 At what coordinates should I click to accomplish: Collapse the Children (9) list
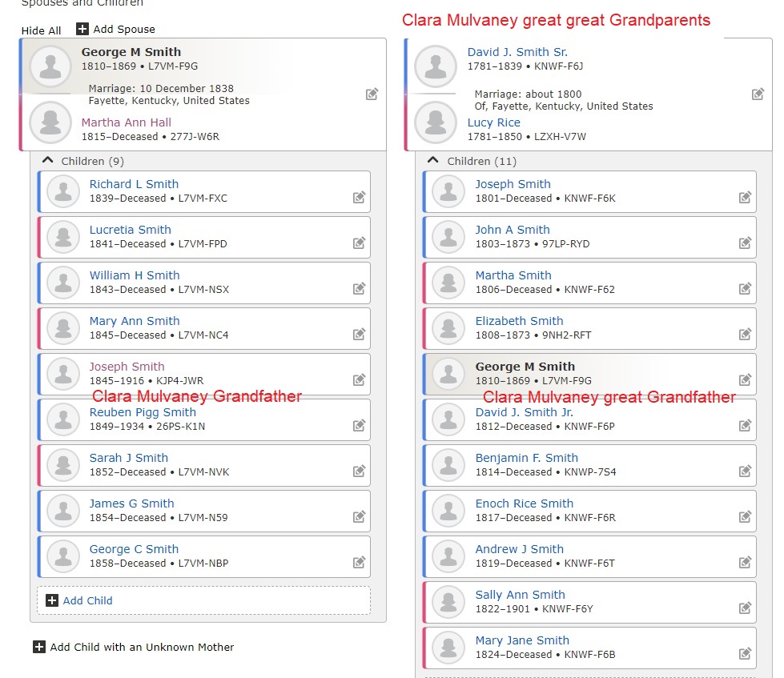[47, 160]
